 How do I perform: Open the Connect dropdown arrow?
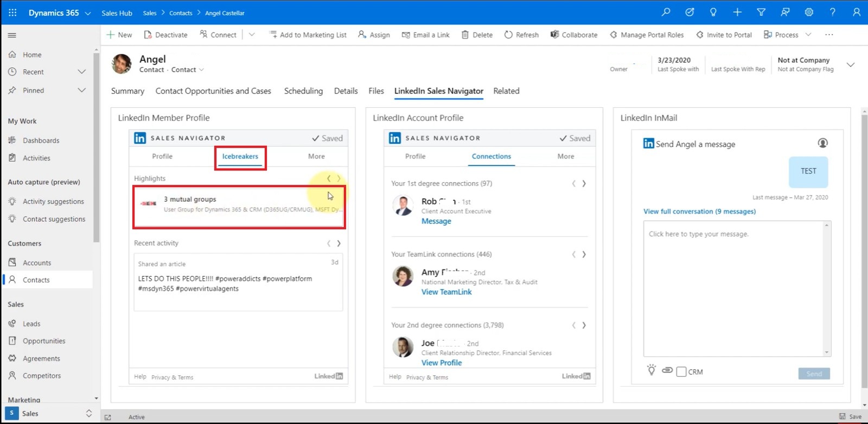tap(252, 35)
